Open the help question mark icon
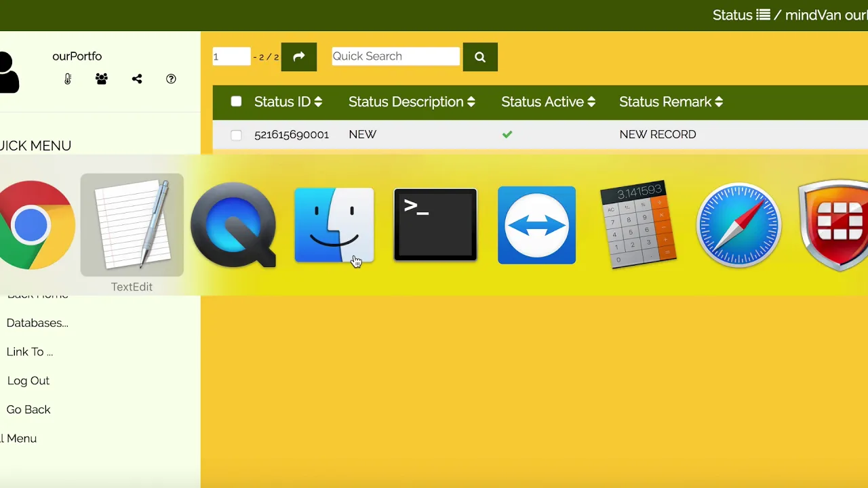Screen dimensions: 868x488 click(171, 79)
